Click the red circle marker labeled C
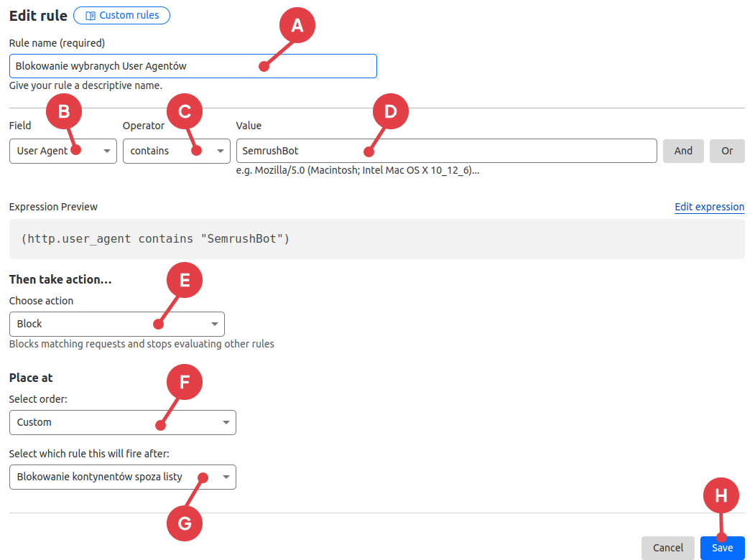Image resolution: width=755 pixels, height=560 pixels. point(184,111)
